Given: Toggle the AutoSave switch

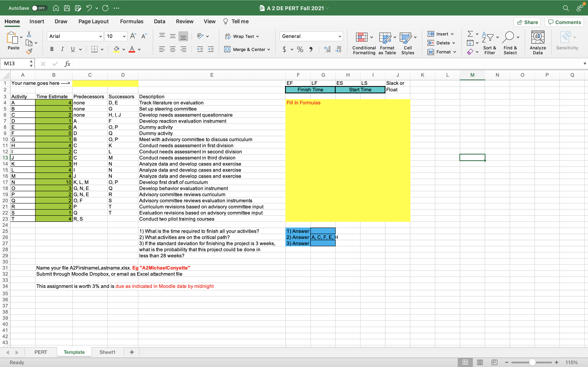Looking at the screenshot, I should [x=39, y=8].
